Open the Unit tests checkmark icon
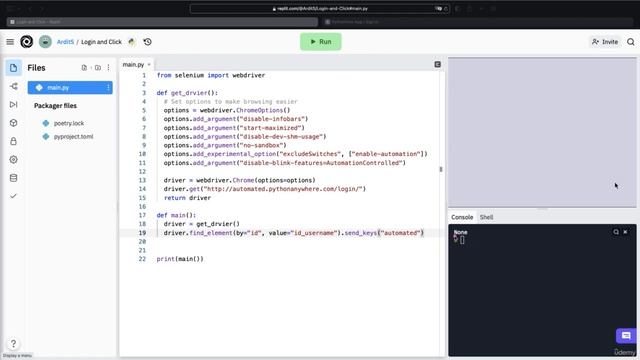The image size is (640, 360). pos(13,196)
